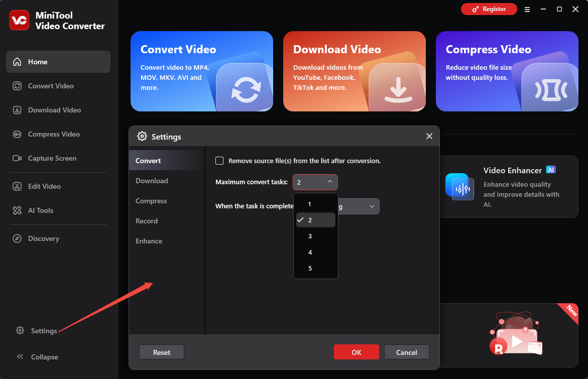The image size is (588, 379).
Task: Click the Discovery compass icon
Action: (17, 238)
